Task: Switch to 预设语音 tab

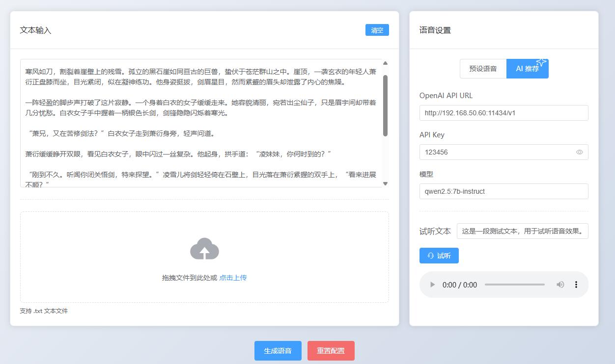Action: click(x=483, y=69)
